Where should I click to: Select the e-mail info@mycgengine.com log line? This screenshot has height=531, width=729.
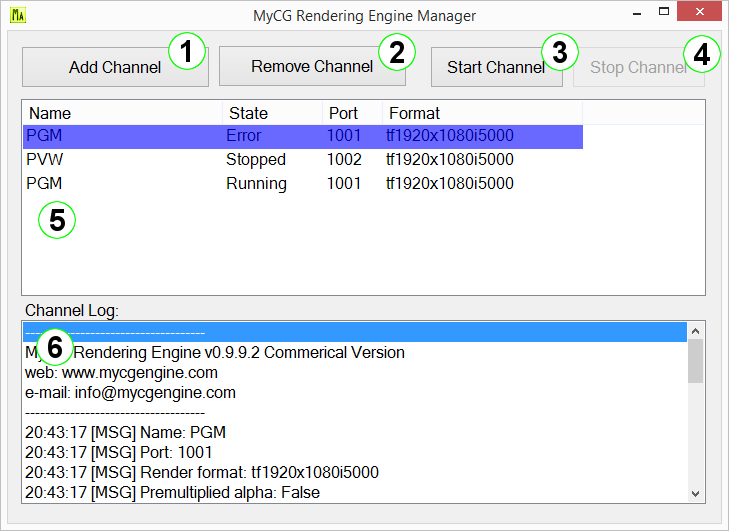(x=130, y=393)
